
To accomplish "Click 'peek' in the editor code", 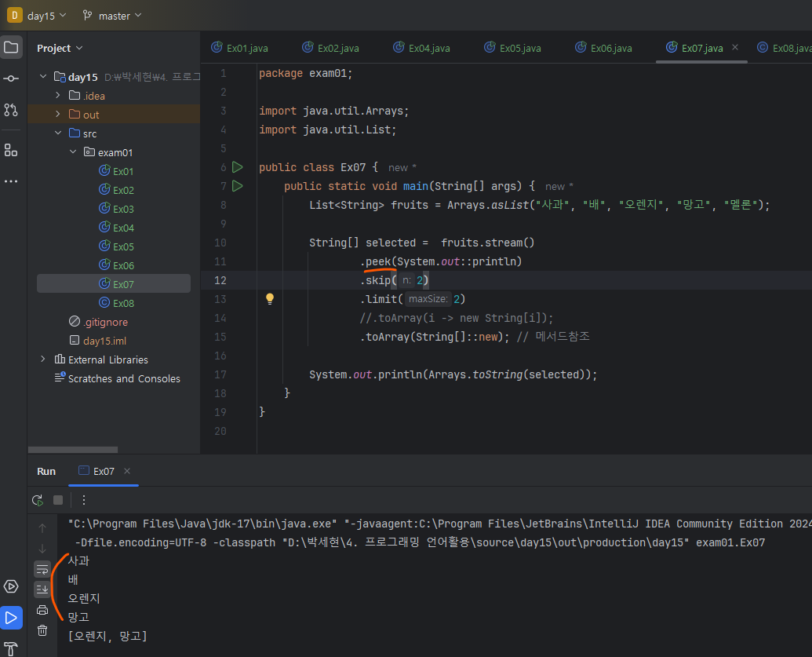I will pyautogui.click(x=378, y=261).
